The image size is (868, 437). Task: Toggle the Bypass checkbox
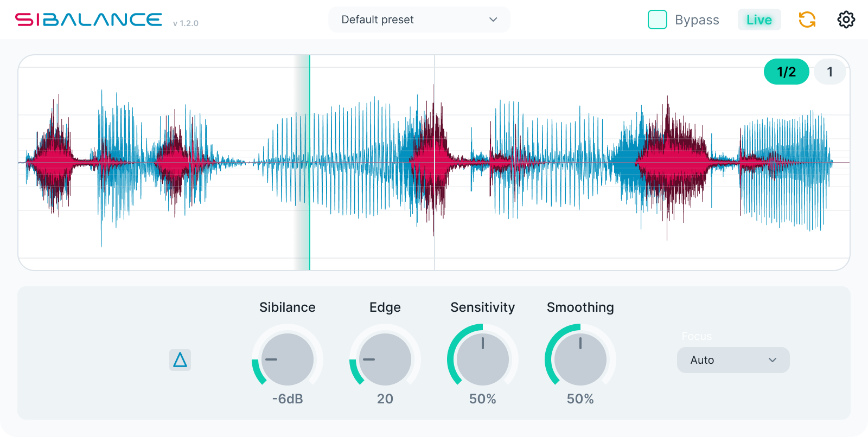pyautogui.click(x=658, y=20)
